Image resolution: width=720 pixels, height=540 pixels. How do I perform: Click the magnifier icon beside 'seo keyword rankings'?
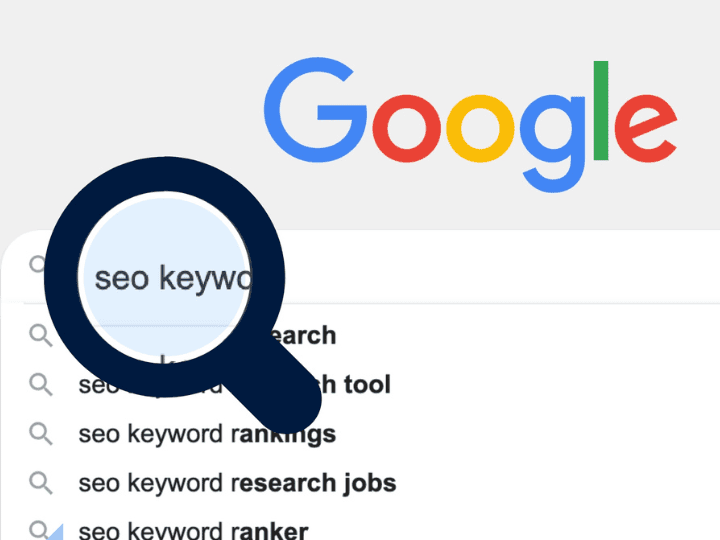[x=40, y=434]
